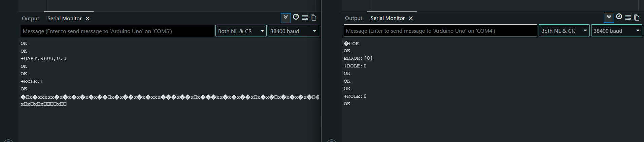644x142 pixels.
Task: Select the Serial Monitor tab in the right panel
Action: point(387,18)
